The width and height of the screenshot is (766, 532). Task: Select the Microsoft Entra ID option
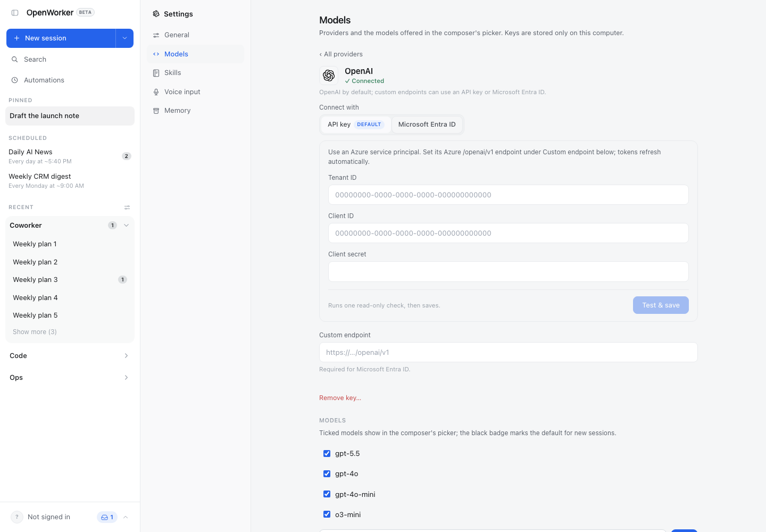pyautogui.click(x=427, y=124)
